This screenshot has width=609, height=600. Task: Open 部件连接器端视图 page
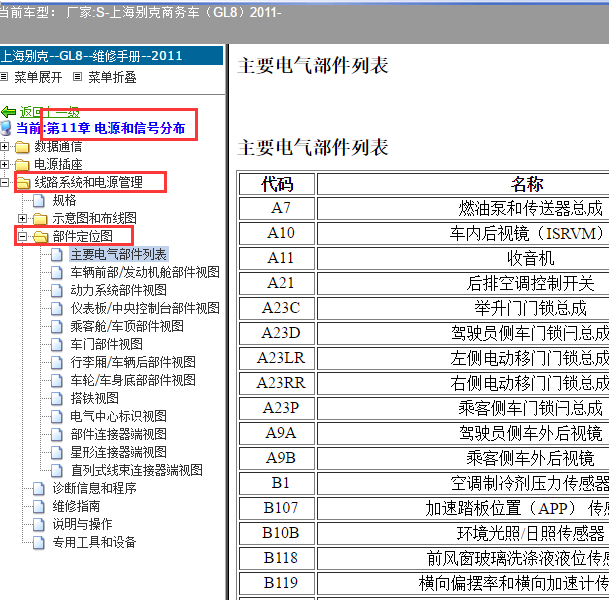click(x=118, y=434)
